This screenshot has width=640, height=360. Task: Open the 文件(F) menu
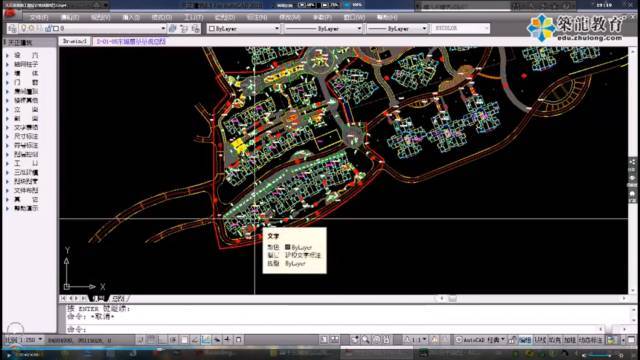coord(39,17)
